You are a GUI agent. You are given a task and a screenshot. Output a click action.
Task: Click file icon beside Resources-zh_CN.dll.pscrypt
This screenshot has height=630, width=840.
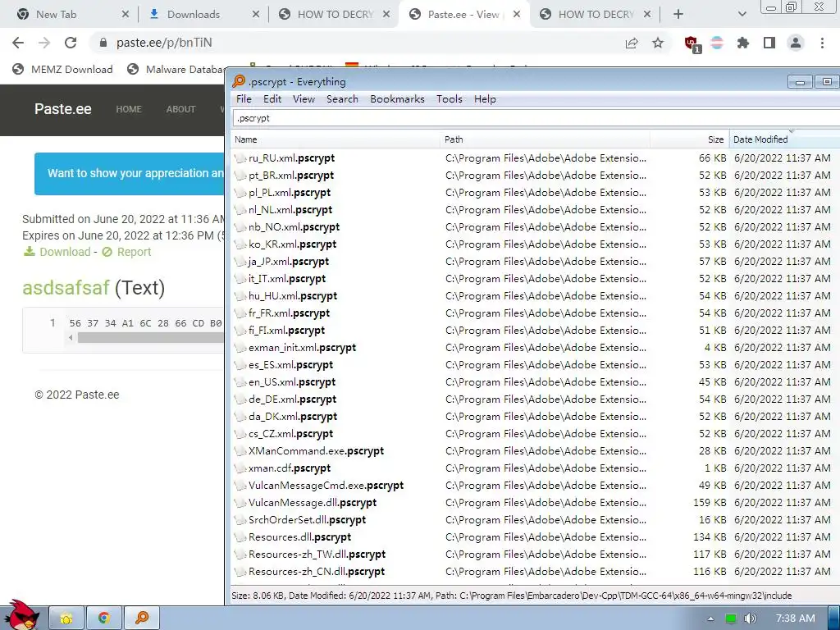click(x=240, y=572)
